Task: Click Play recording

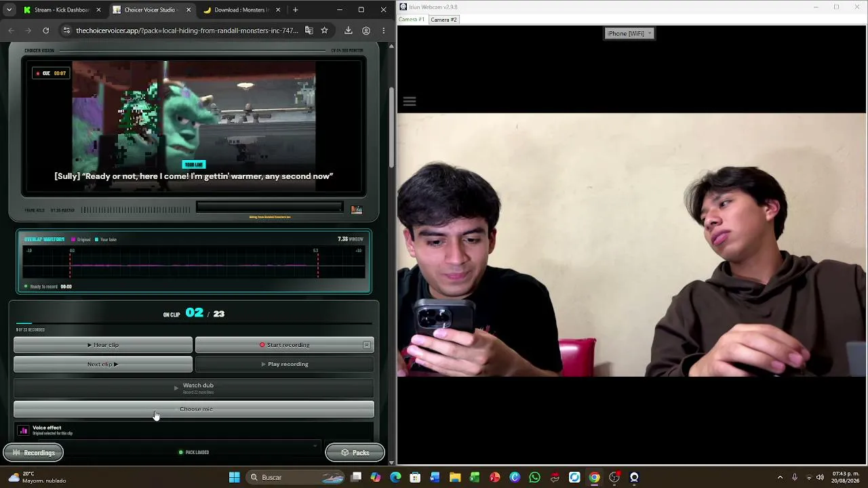Action: tap(285, 364)
